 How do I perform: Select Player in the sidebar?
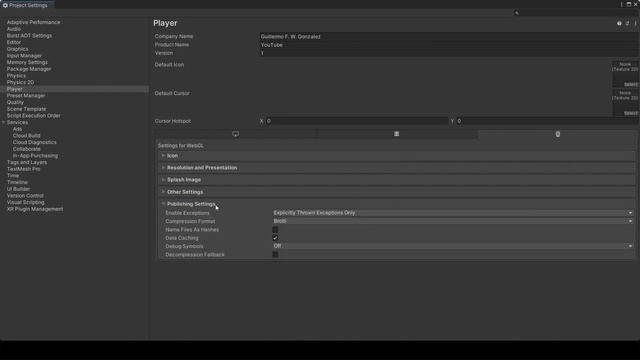[x=15, y=89]
